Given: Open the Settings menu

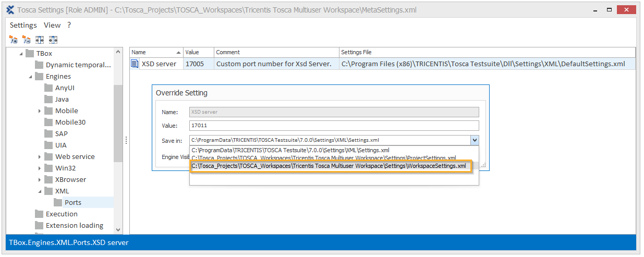Looking at the screenshot, I should point(23,25).
